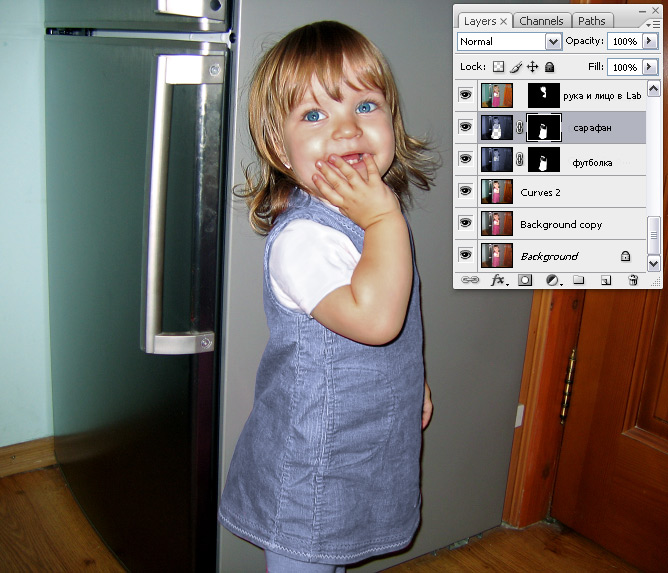This screenshot has height=573, width=668.
Task: Click the Link Layers icon
Action: pos(470,280)
